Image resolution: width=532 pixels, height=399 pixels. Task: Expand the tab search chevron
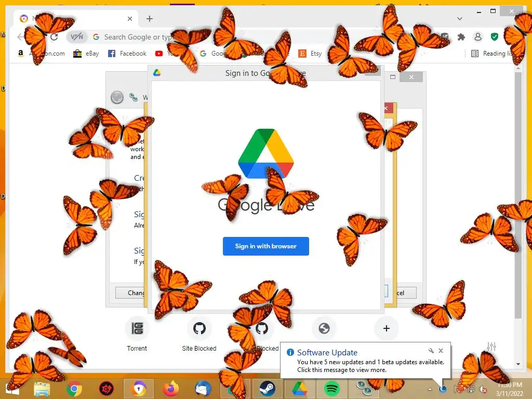click(459, 19)
